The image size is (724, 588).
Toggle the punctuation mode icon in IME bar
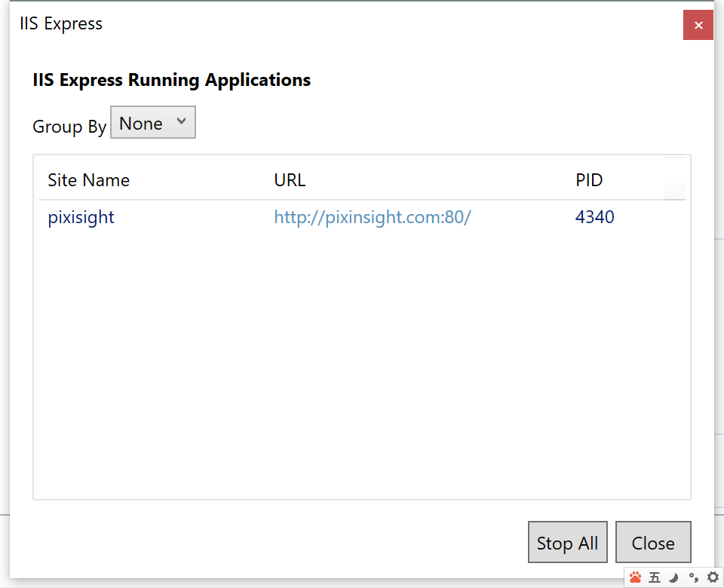[693, 577]
